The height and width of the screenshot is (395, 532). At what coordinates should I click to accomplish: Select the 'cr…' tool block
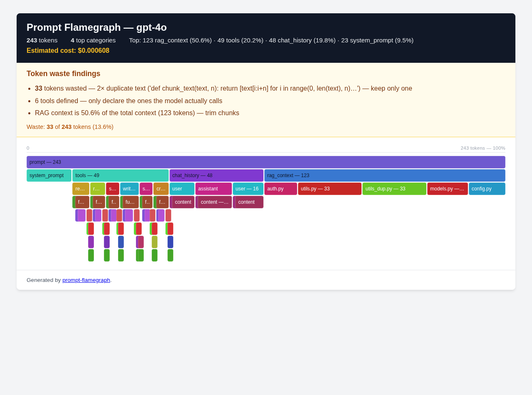(x=161, y=189)
